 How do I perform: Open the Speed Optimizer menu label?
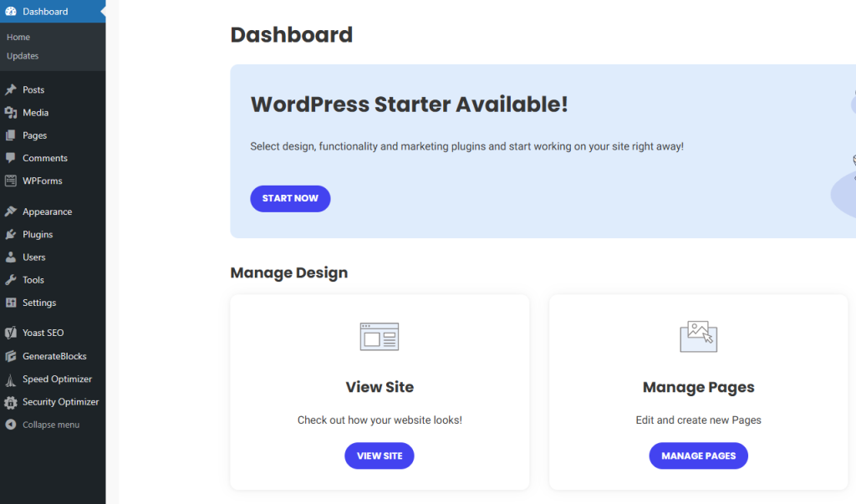(x=58, y=379)
